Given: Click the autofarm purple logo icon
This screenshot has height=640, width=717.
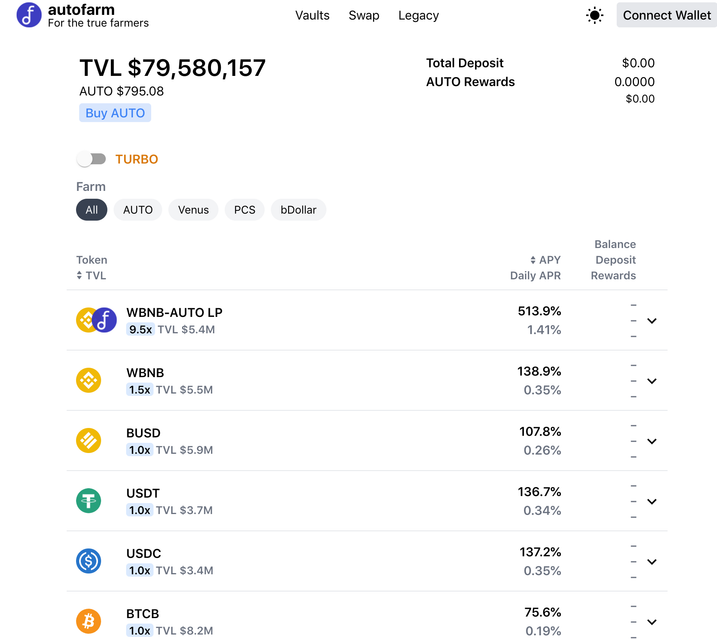Looking at the screenshot, I should click(x=29, y=15).
